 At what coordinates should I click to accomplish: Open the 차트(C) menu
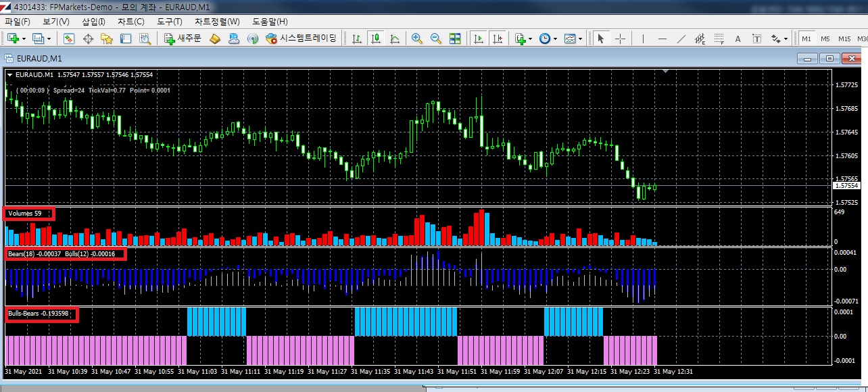tap(130, 22)
